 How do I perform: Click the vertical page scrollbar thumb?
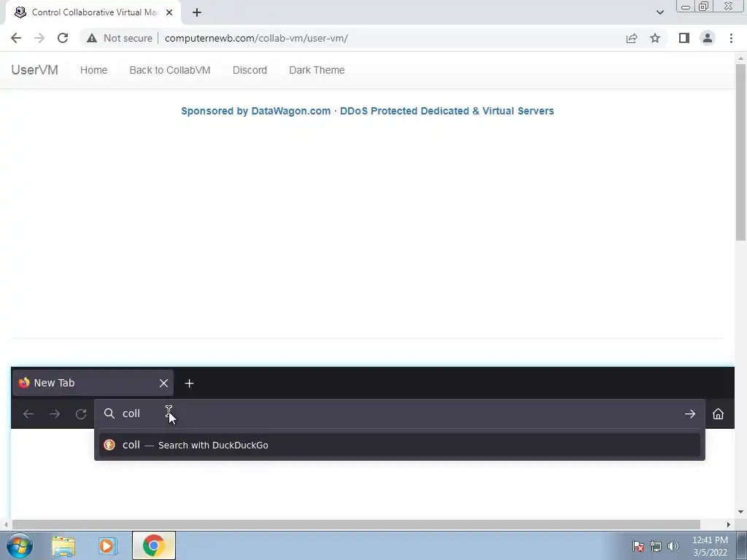(740, 152)
